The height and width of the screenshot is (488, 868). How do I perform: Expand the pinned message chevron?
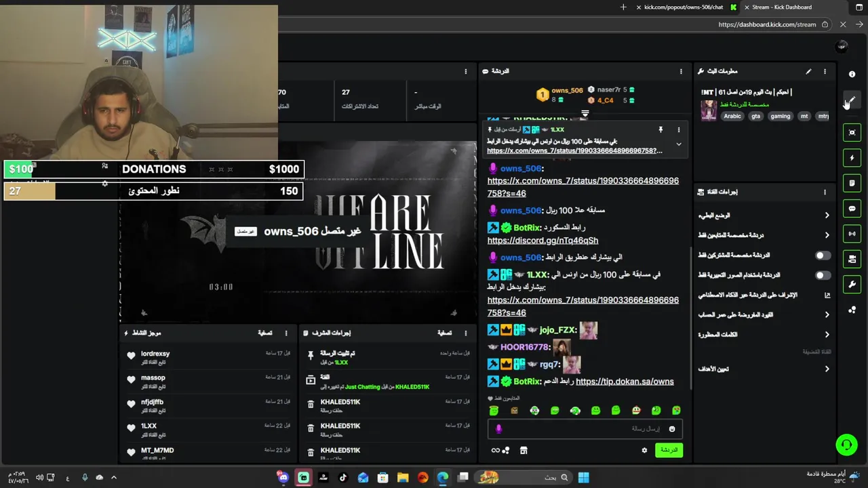[679, 144]
